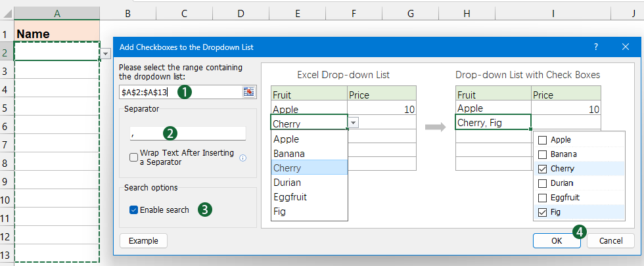Select Fig in the Excel Drop-down List preview
644x266 pixels.
point(310,211)
